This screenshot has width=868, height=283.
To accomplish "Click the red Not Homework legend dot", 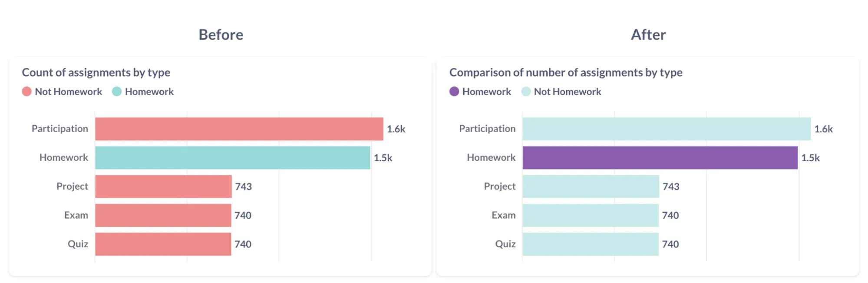I will (x=26, y=92).
